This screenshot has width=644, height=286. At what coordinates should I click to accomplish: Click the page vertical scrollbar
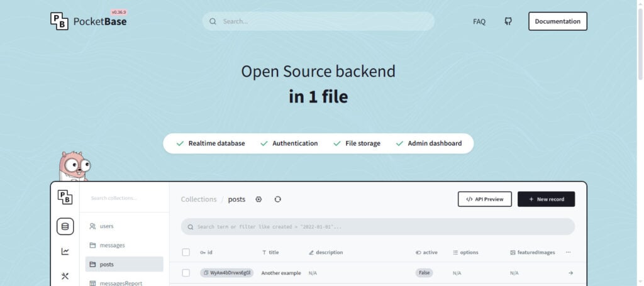[640, 45]
